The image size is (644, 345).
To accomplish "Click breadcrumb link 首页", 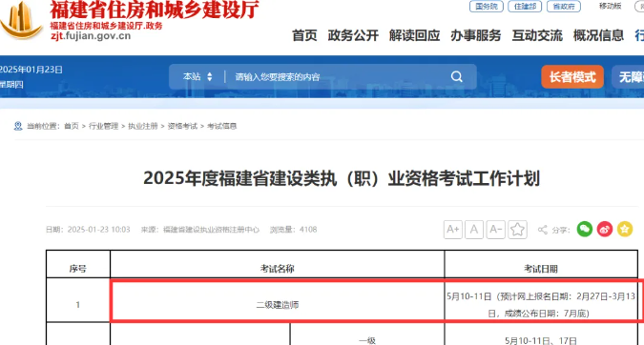I will 72,126.
